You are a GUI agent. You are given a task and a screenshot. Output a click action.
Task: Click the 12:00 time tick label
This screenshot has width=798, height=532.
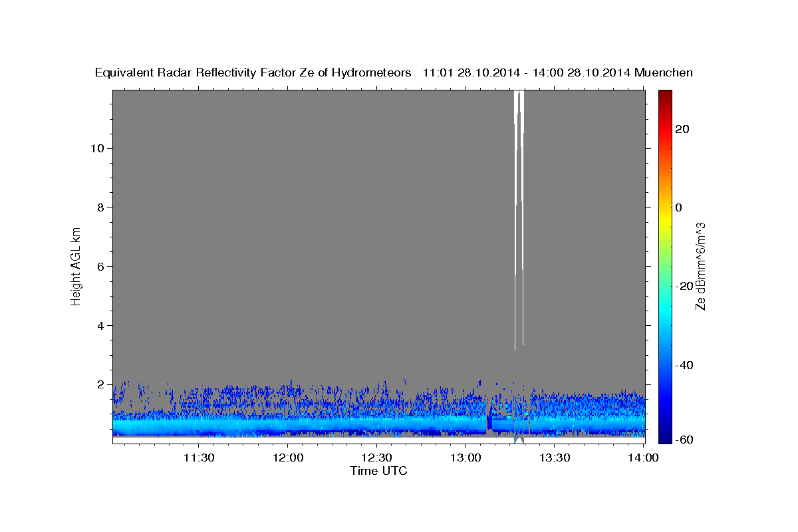click(287, 458)
